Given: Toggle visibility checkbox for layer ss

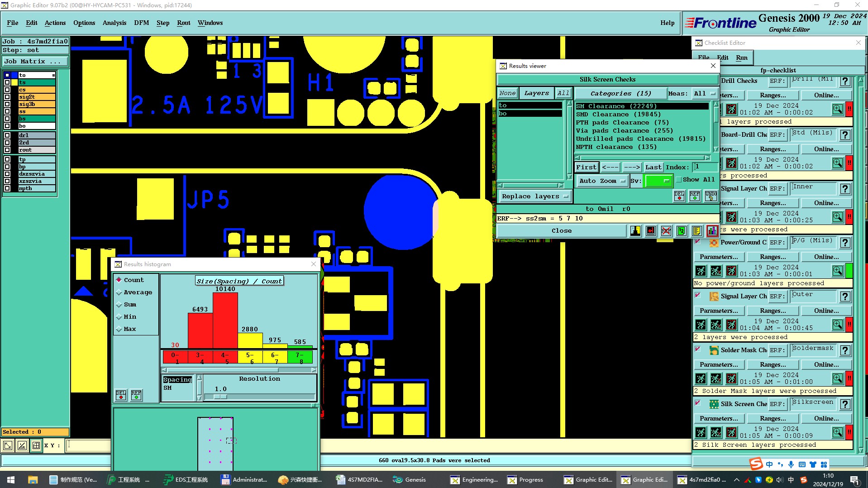Looking at the screenshot, I should coord(7,111).
